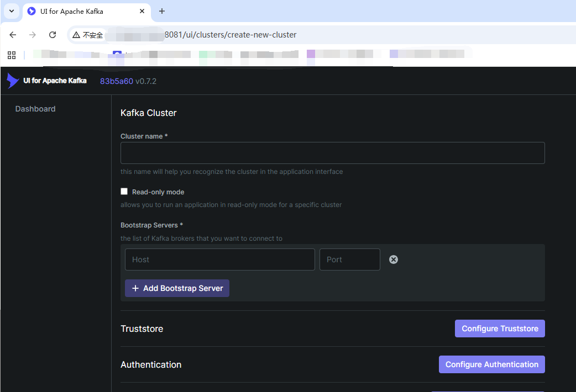Focus the Cluster name input field
The image size is (576, 392).
(332, 153)
